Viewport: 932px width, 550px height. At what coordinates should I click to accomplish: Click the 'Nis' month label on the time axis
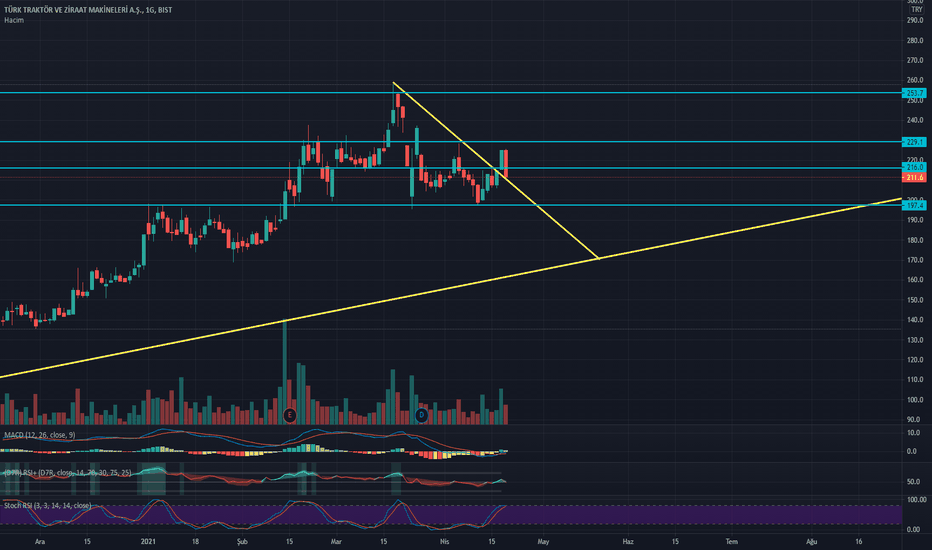(444, 542)
